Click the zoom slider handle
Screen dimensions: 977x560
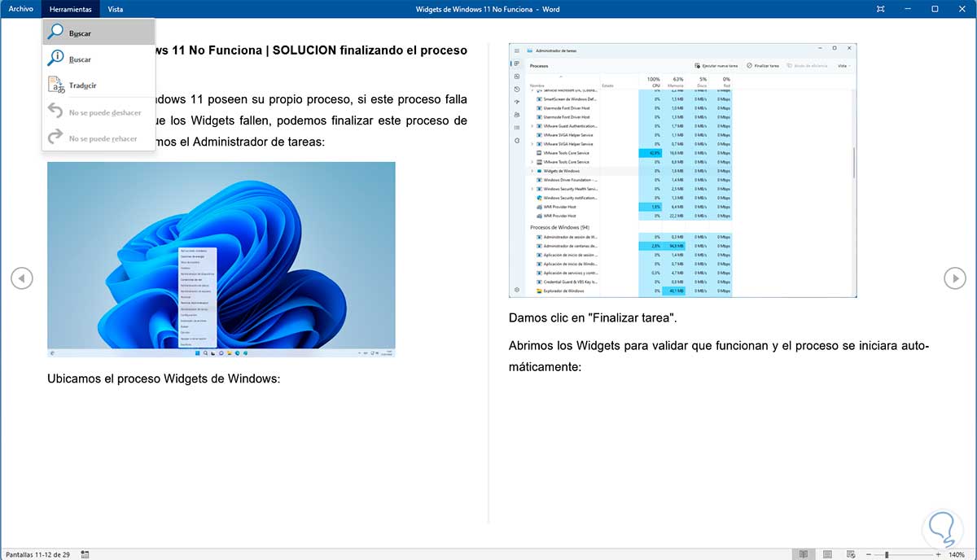tap(887, 554)
